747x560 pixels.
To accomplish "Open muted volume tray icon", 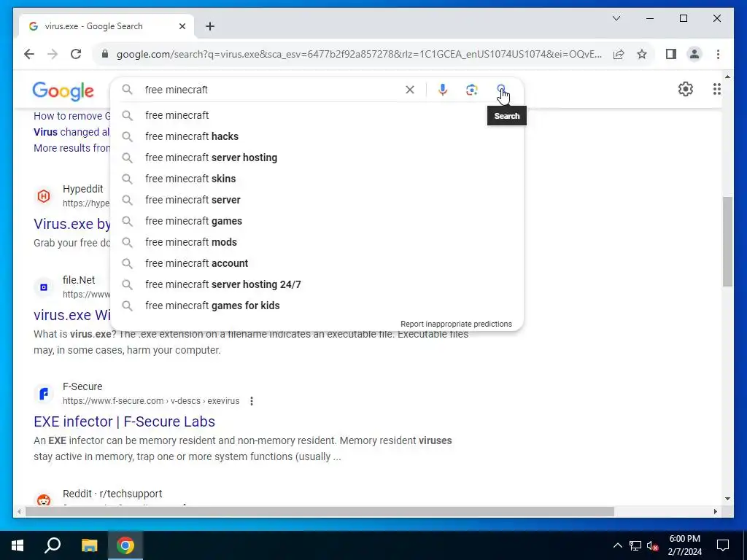I will [653, 545].
